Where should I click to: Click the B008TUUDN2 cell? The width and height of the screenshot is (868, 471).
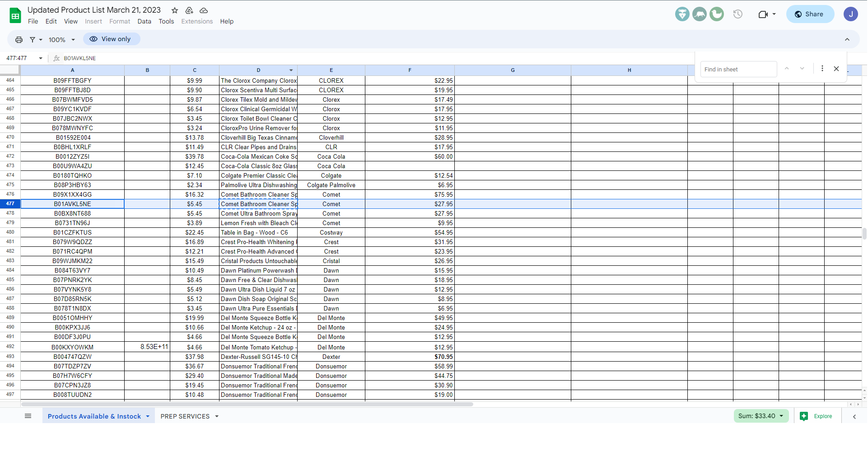coord(72,395)
